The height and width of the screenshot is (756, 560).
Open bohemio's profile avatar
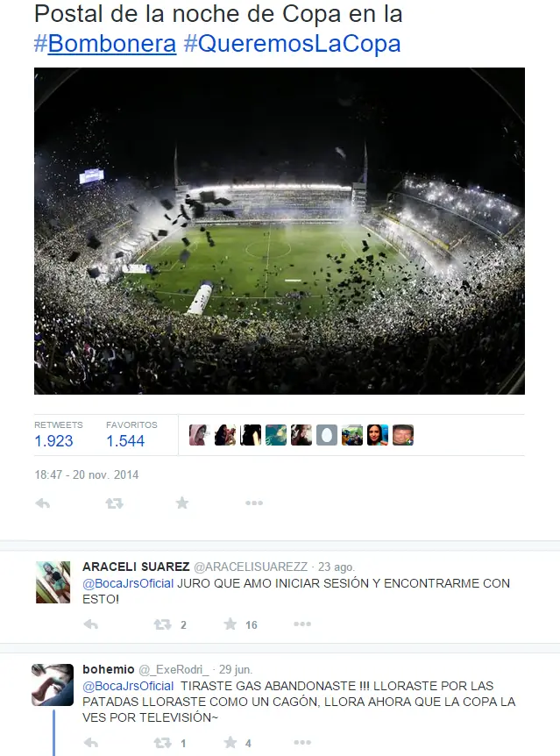point(53,685)
